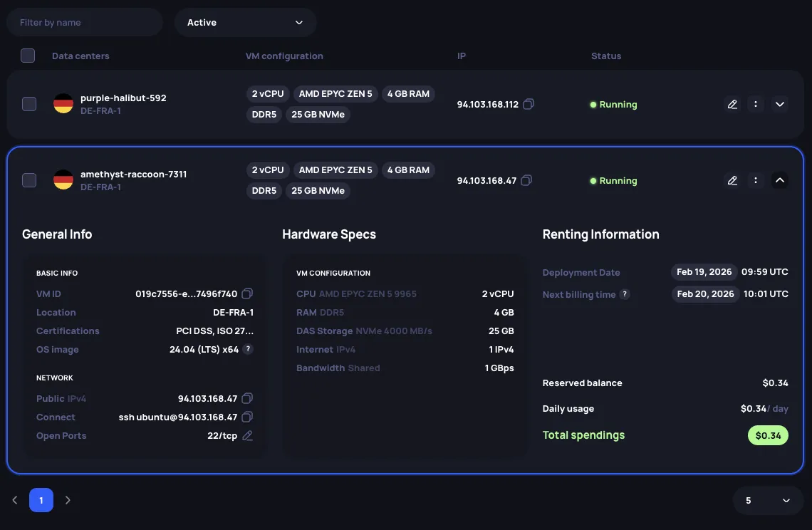Viewport: 812px width, 530px height.
Task: Select amethyst-raccoon-7311 checkbox
Action: [29, 180]
